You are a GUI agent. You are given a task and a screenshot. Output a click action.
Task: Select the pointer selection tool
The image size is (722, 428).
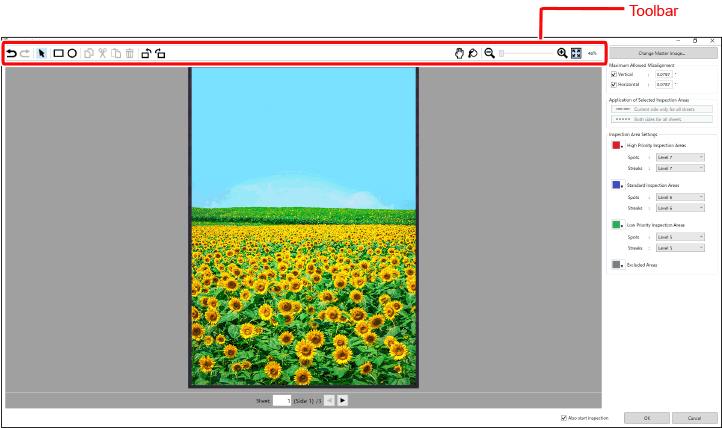(x=42, y=53)
